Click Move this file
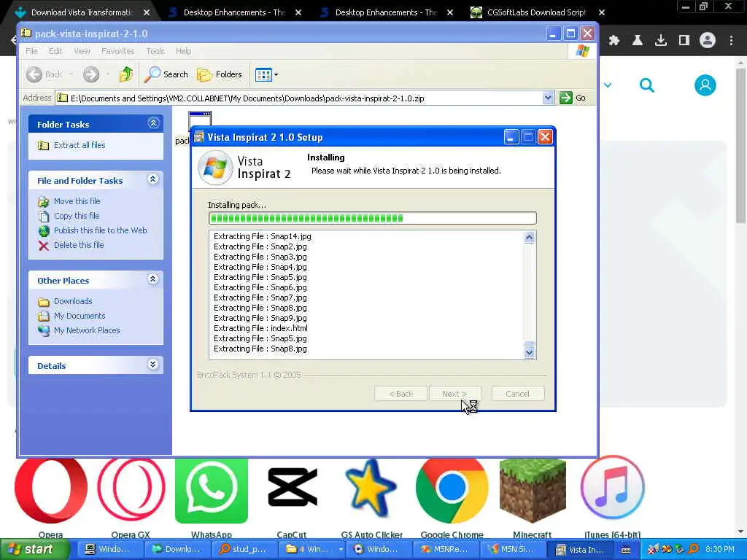The width and height of the screenshot is (747, 560). pos(77,201)
